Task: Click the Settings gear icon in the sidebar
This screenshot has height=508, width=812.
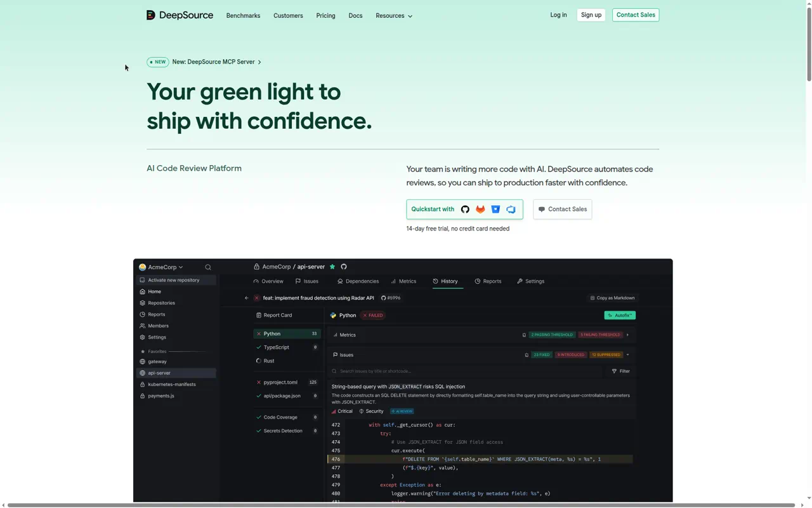Action: click(x=143, y=337)
